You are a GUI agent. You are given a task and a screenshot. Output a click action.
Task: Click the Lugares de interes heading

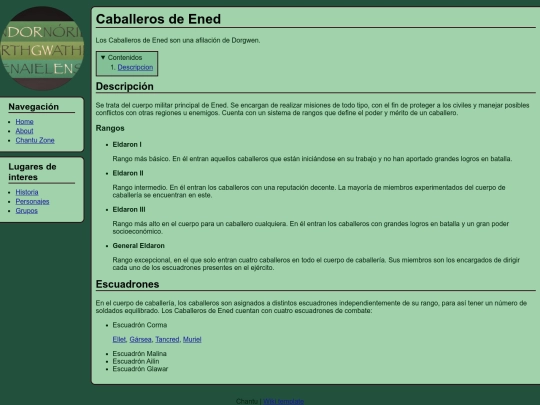tap(32, 172)
